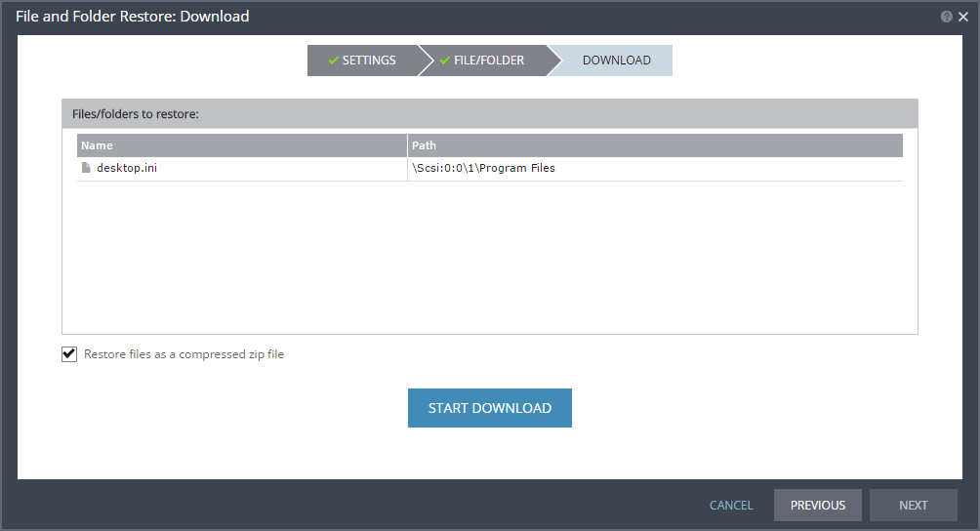Image resolution: width=980 pixels, height=531 pixels.
Task: Click the NEXT button
Action: [913, 505]
